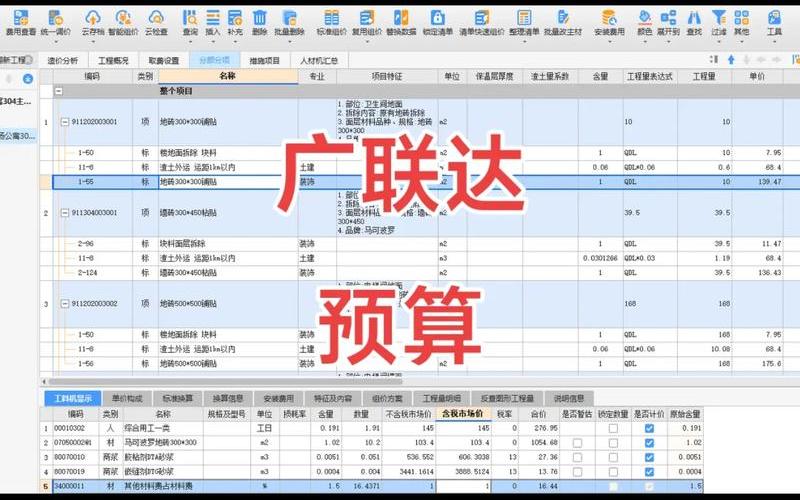Image resolution: width=800 pixels, height=500 pixels.
Task: Click the 展开到 expand-to icon
Action: tap(668, 18)
